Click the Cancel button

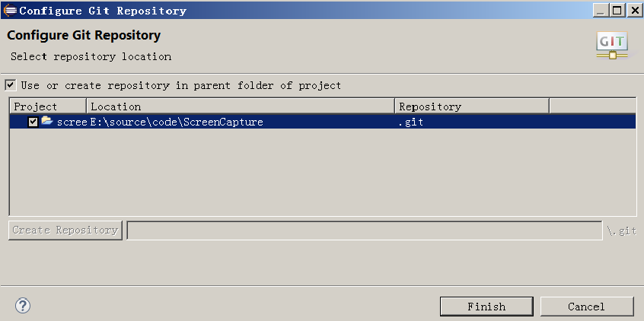coord(586,307)
